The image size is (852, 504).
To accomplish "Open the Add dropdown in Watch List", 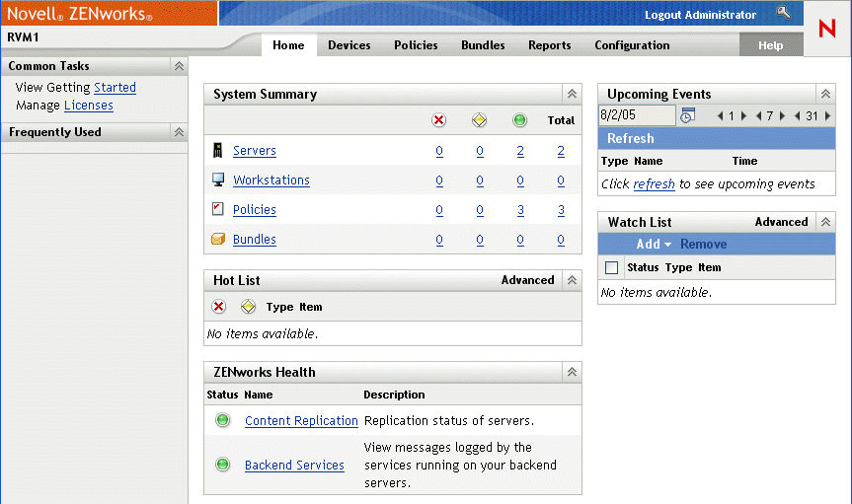I will (x=654, y=245).
